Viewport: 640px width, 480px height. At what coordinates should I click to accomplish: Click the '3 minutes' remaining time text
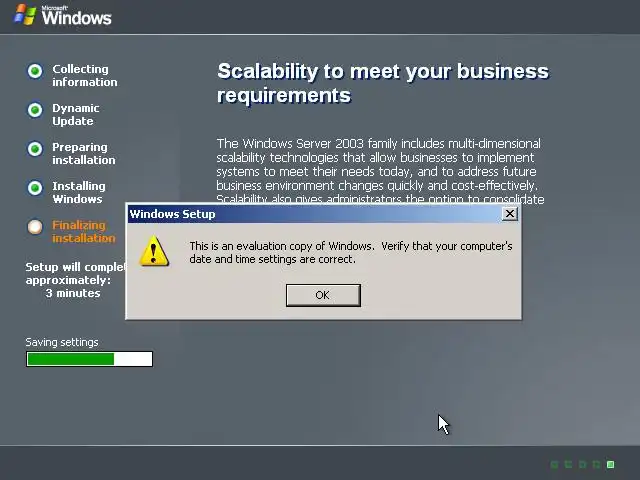pyautogui.click(x=73, y=293)
